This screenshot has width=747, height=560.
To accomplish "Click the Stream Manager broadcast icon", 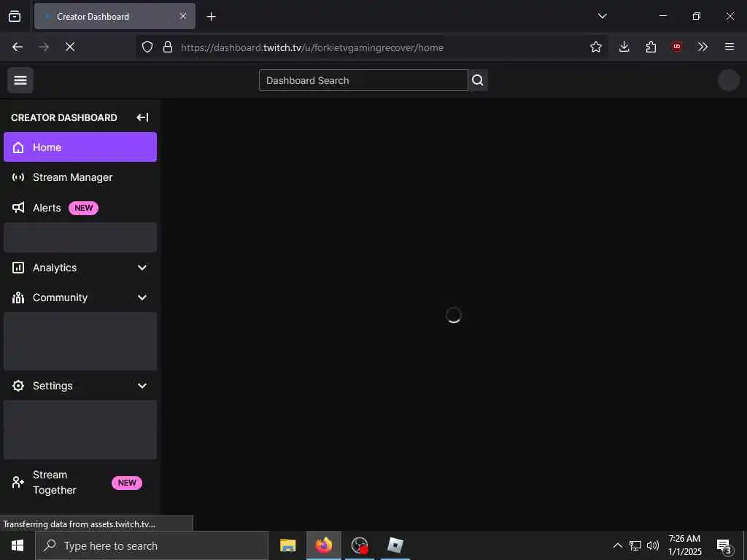I will [18, 177].
